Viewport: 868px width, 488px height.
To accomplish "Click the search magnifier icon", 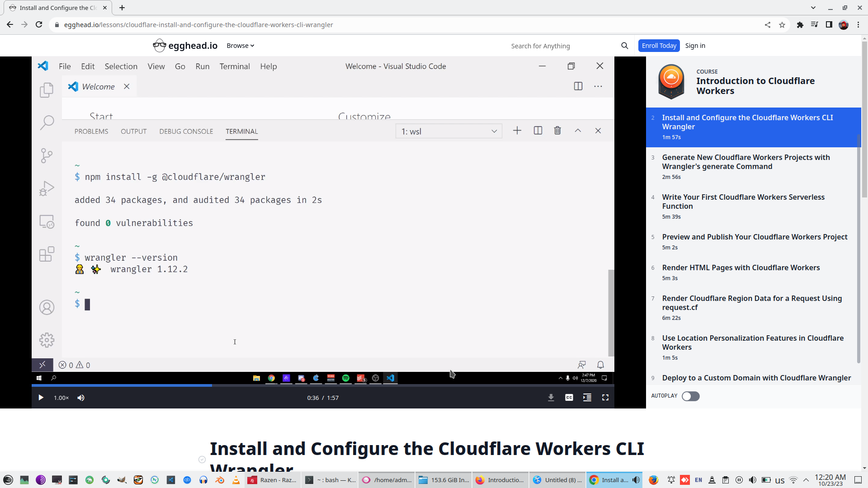I will [624, 46].
